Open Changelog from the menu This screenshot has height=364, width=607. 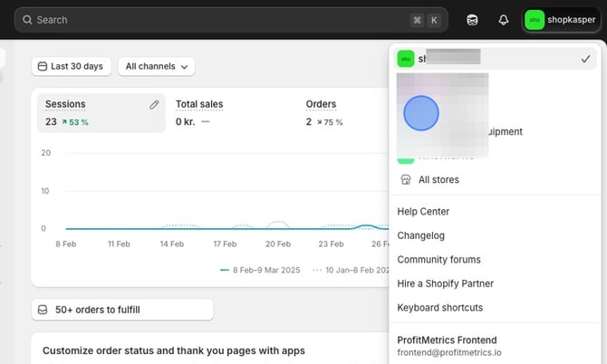[420, 235]
